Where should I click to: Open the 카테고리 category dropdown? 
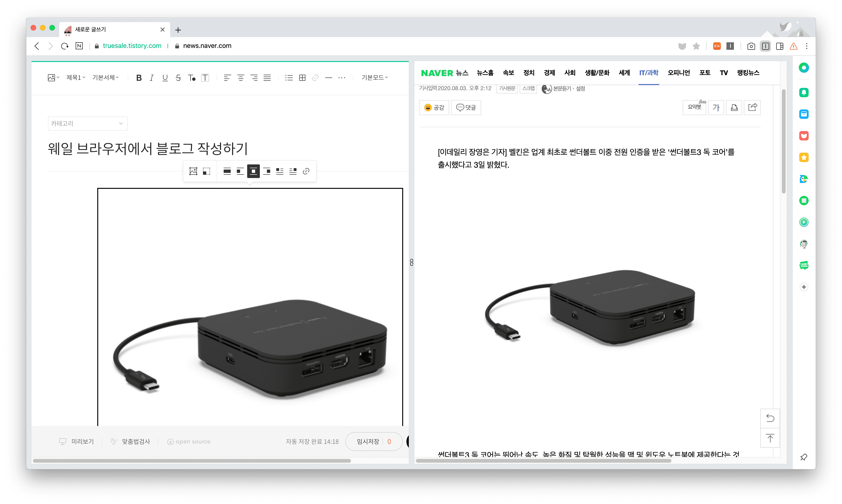[x=88, y=124]
